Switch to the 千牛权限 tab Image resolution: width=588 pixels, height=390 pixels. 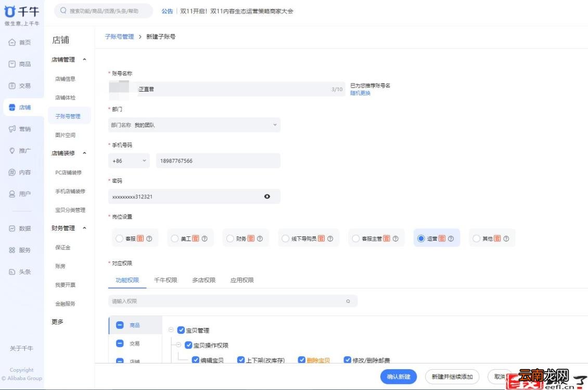[x=165, y=280]
